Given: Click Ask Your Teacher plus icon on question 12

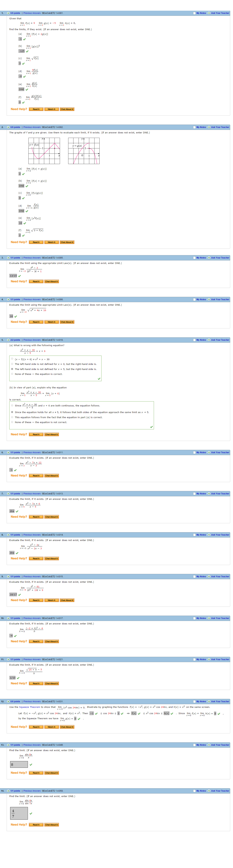Looking at the screenshot, I should (209, 702).
